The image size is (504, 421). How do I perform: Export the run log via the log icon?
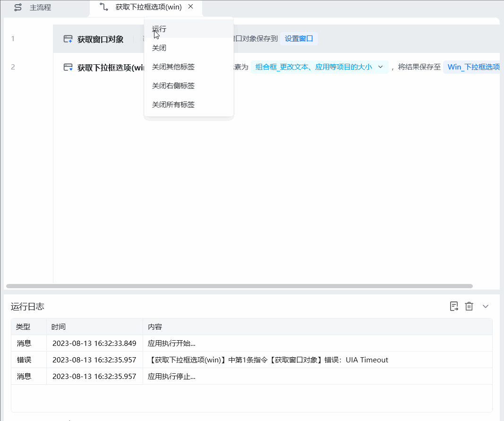pos(454,306)
